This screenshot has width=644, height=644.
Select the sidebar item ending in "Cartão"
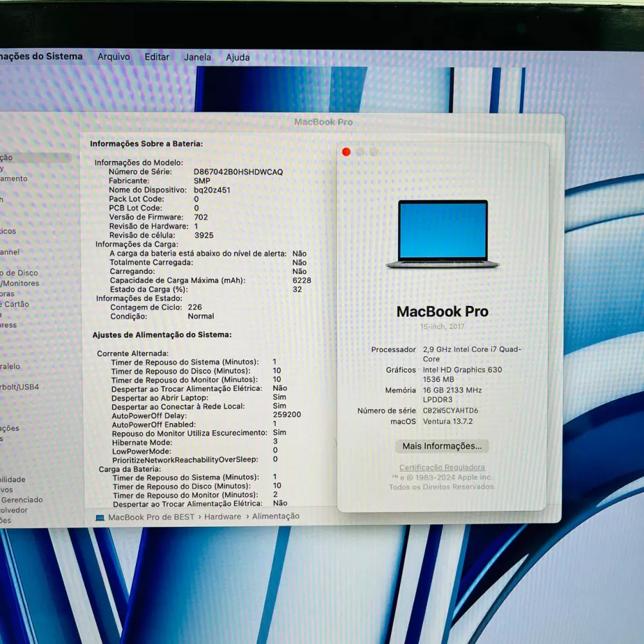click(x=15, y=305)
